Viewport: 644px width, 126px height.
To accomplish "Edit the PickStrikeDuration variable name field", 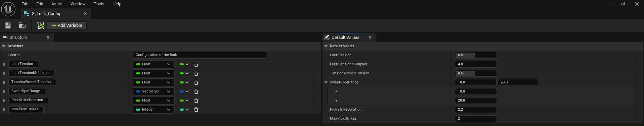I will click(28, 100).
